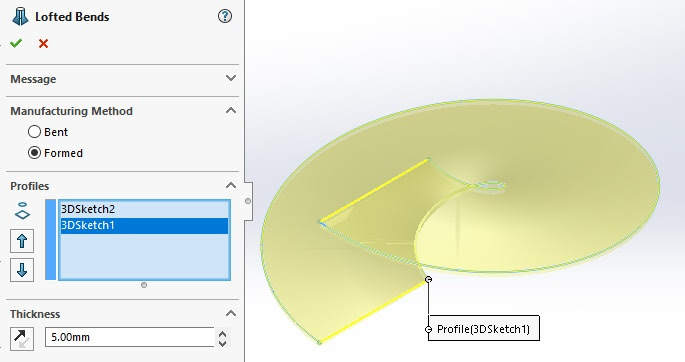
Task: Click the Lofted Bends feature icon
Action: [x=20, y=17]
